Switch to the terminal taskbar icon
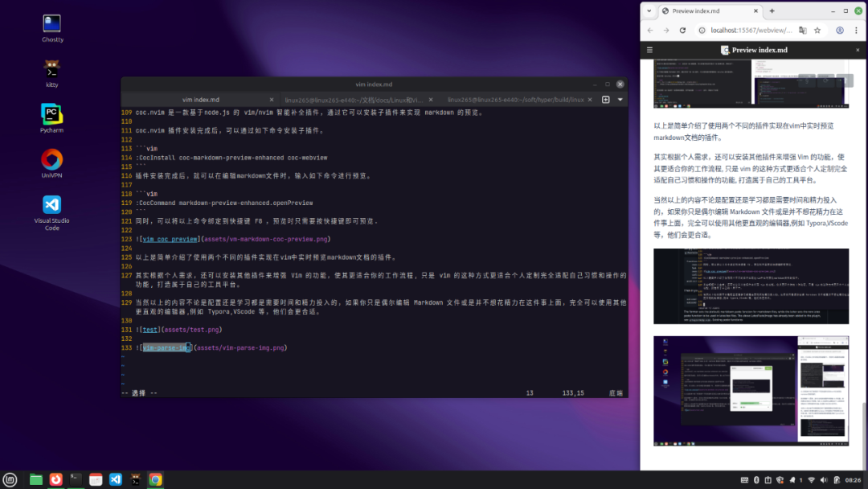The width and height of the screenshot is (868, 489). (76, 479)
